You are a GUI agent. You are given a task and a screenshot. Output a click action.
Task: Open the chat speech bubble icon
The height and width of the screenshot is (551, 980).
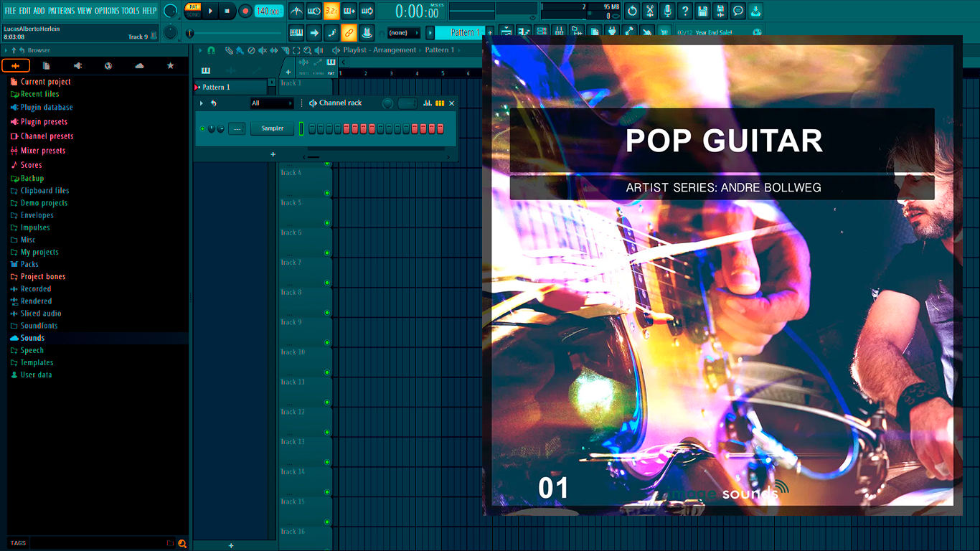[738, 11]
